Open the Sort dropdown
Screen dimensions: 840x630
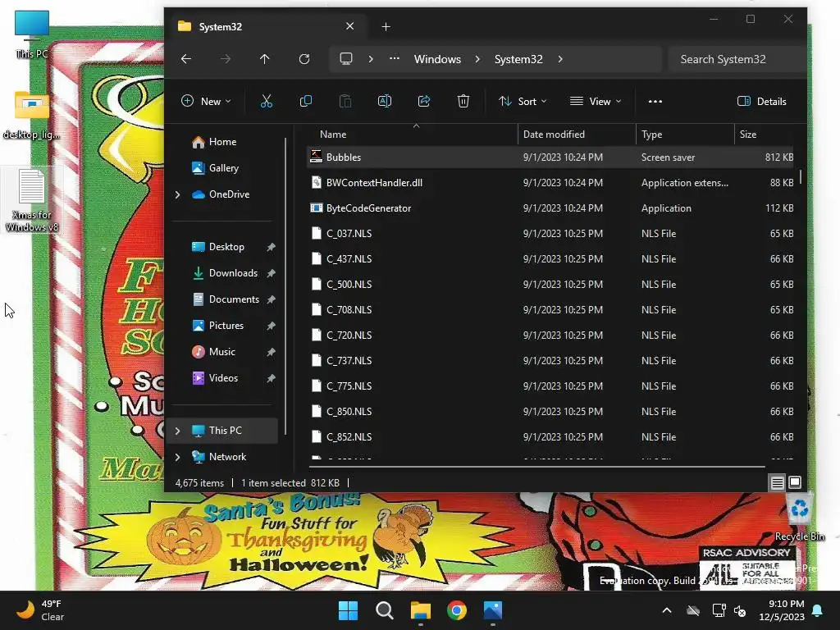(x=523, y=101)
